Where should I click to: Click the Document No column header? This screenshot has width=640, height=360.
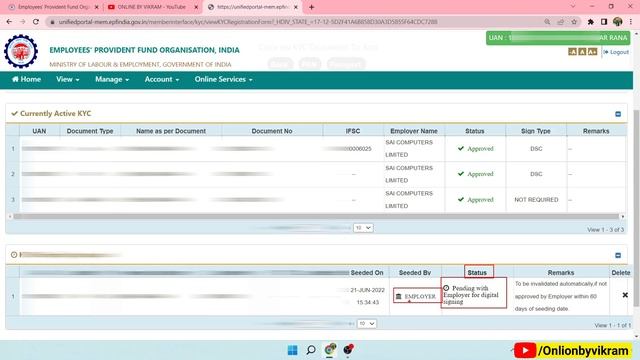272,131
